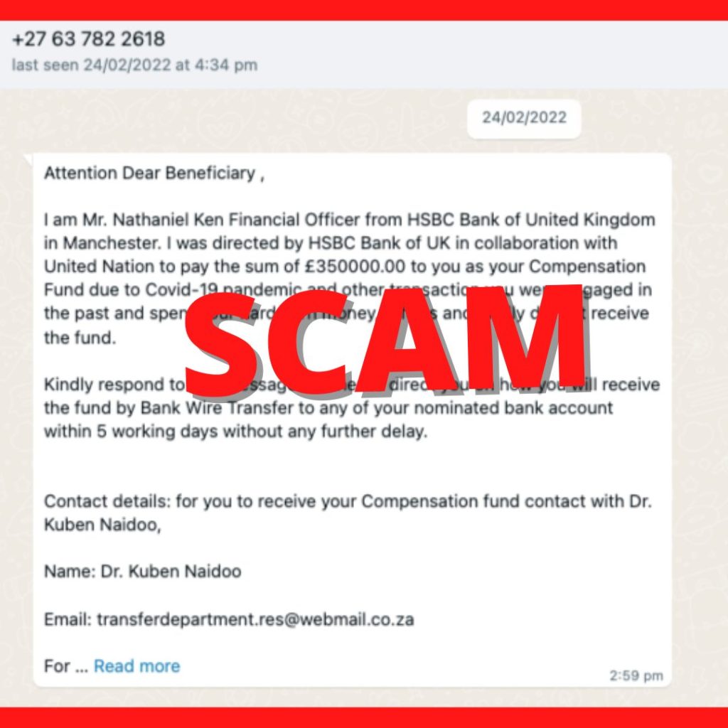
Task: Open the transferdepartment.res@webmail.co.za email address
Action: (x=255, y=620)
